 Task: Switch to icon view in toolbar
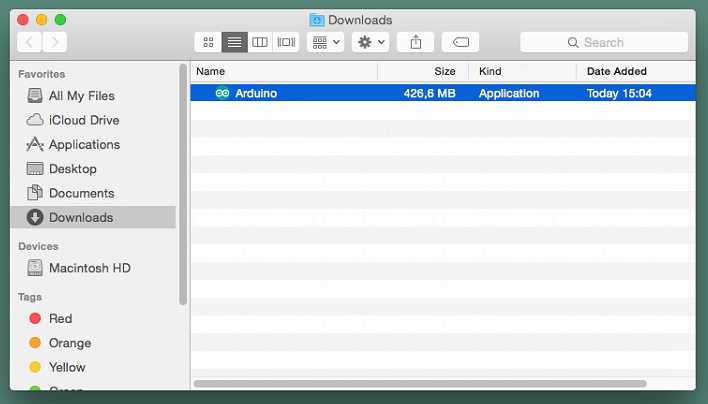click(x=208, y=42)
